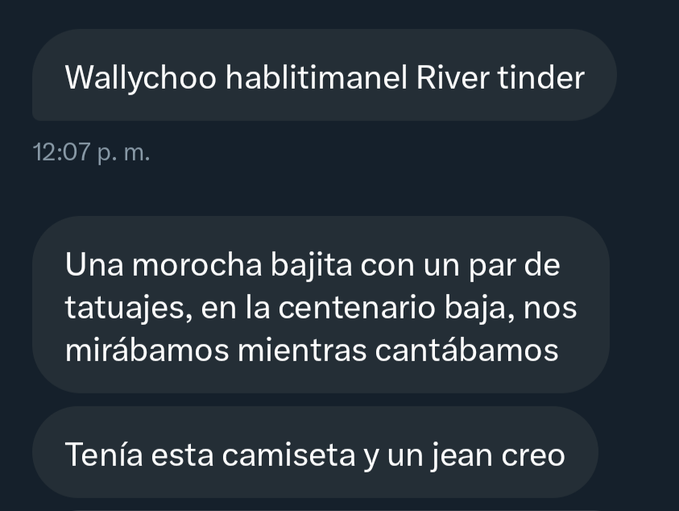Click the word "camiseta" in last message
679x511 pixels.
pos(288,455)
